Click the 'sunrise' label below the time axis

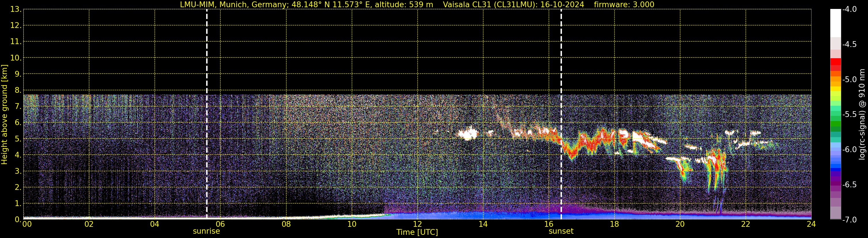(x=206, y=231)
